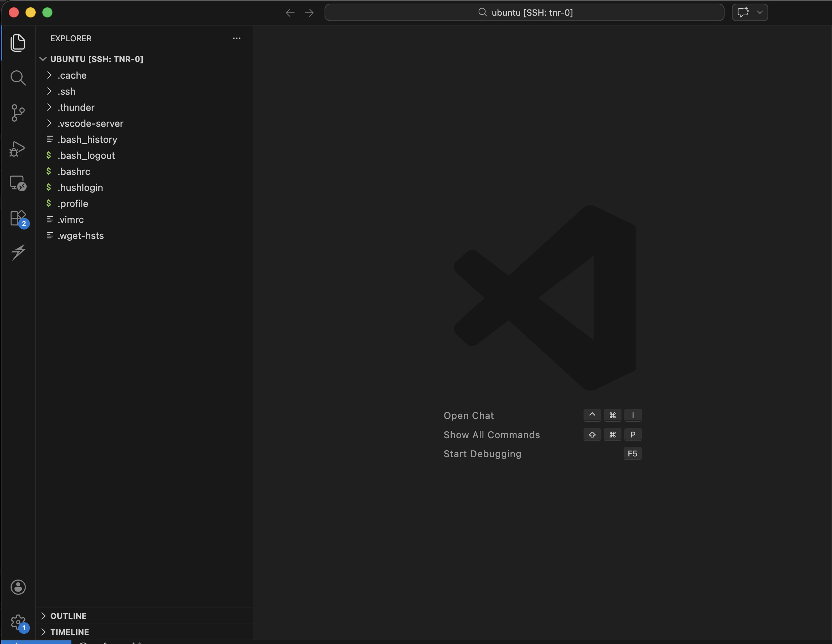The image size is (832, 644).
Task: Expand the .cache folder
Action: 145,75
